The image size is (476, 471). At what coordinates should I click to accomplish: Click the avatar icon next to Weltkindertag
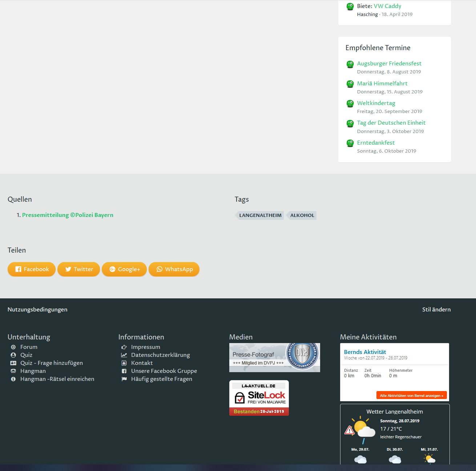point(350,104)
